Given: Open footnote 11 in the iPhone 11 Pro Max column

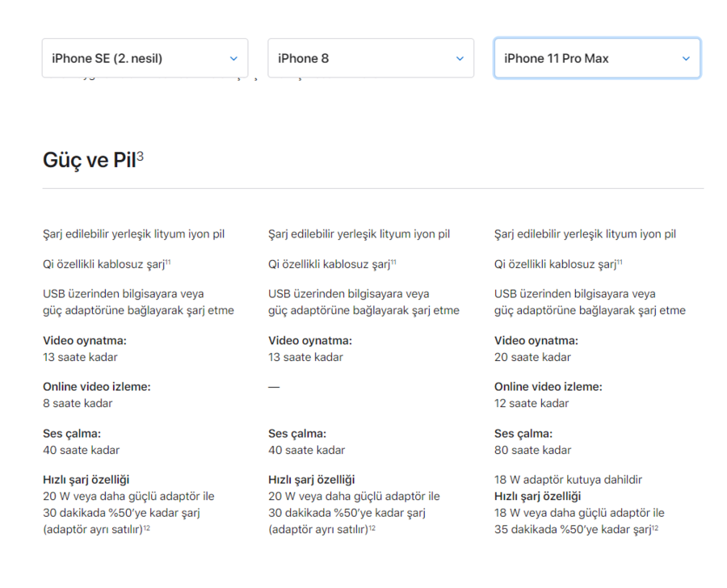Looking at the screenshot, I should click(x=620, y=262).
